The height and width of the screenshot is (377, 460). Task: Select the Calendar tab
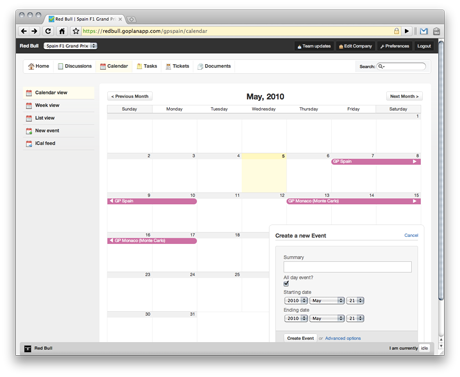(x=114, y=66)
